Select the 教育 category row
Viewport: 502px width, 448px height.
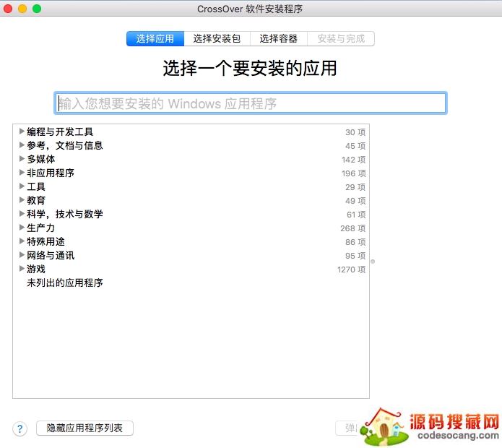36,200
